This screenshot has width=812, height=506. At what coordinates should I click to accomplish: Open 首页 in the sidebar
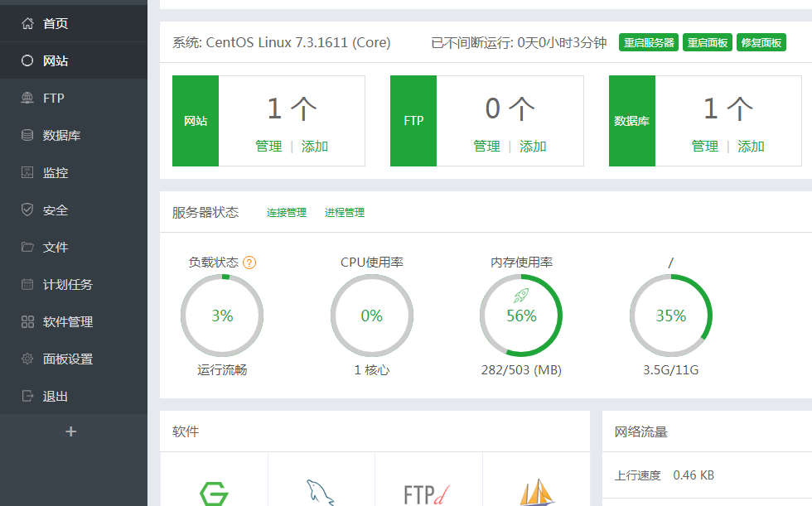click(74, 23)
